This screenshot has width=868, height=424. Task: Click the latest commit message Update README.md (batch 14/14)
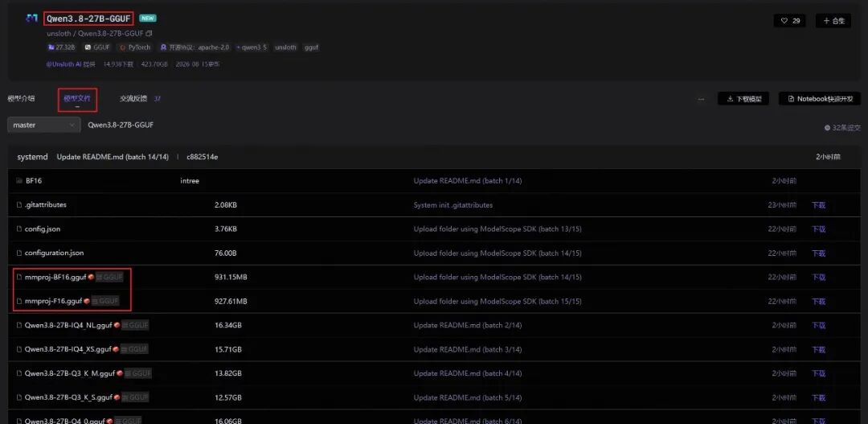[x=113, y=157]
